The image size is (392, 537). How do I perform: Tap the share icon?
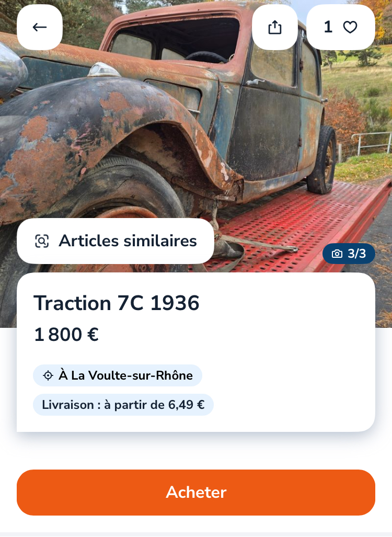[x=274, y=27]
